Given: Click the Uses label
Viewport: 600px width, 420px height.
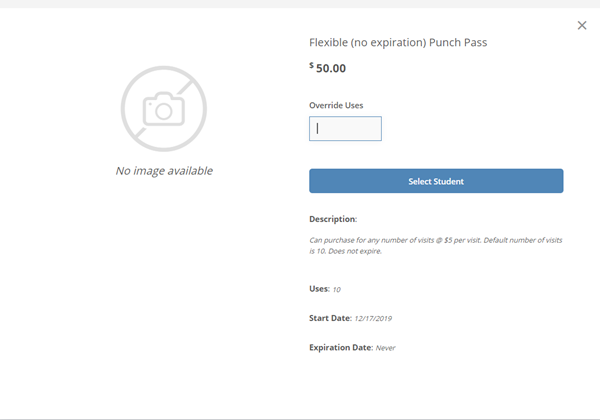Looking at the screenshot, I should [319, 289].
